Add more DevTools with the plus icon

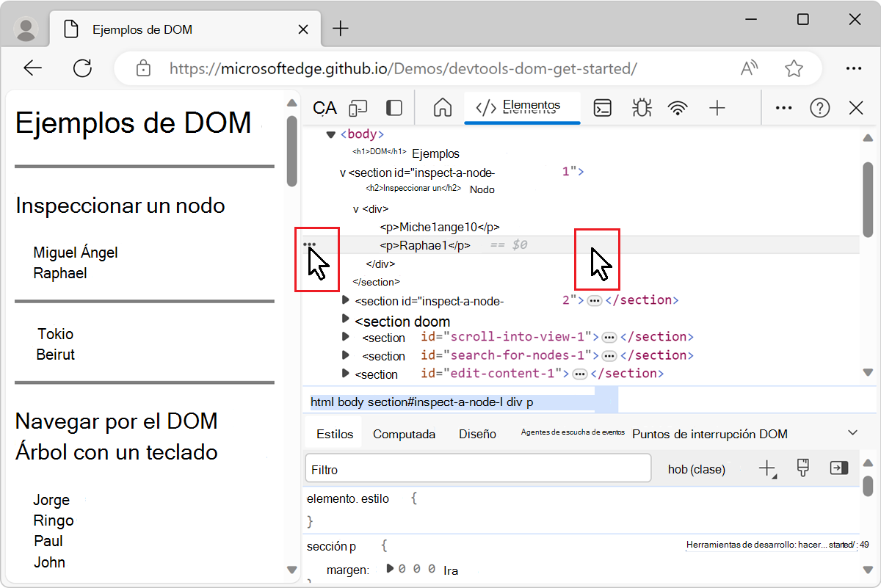click(717, 107)
